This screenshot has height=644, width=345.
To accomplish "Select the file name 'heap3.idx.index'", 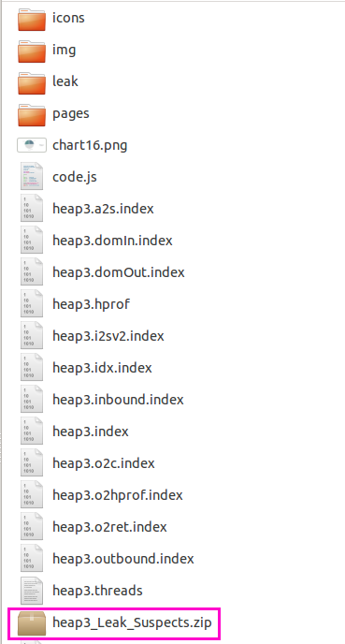I will (x=102, y=369).
